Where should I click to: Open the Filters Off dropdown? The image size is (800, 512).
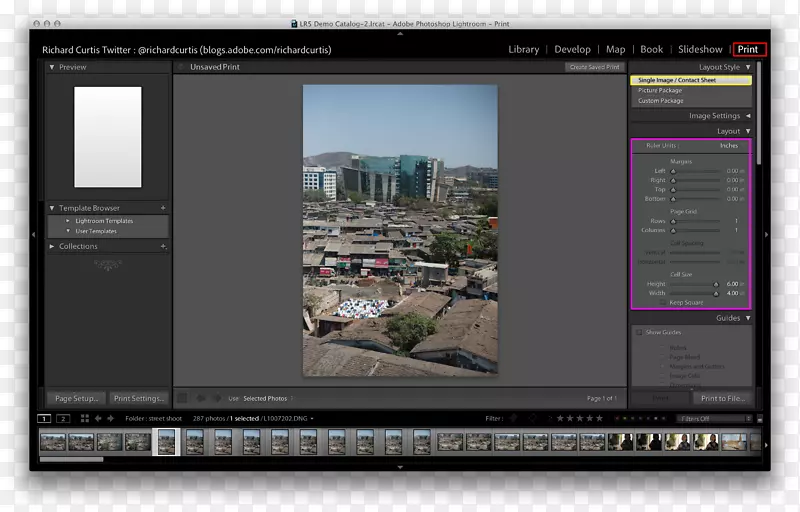pyautogui.click(x=714, y=419)
